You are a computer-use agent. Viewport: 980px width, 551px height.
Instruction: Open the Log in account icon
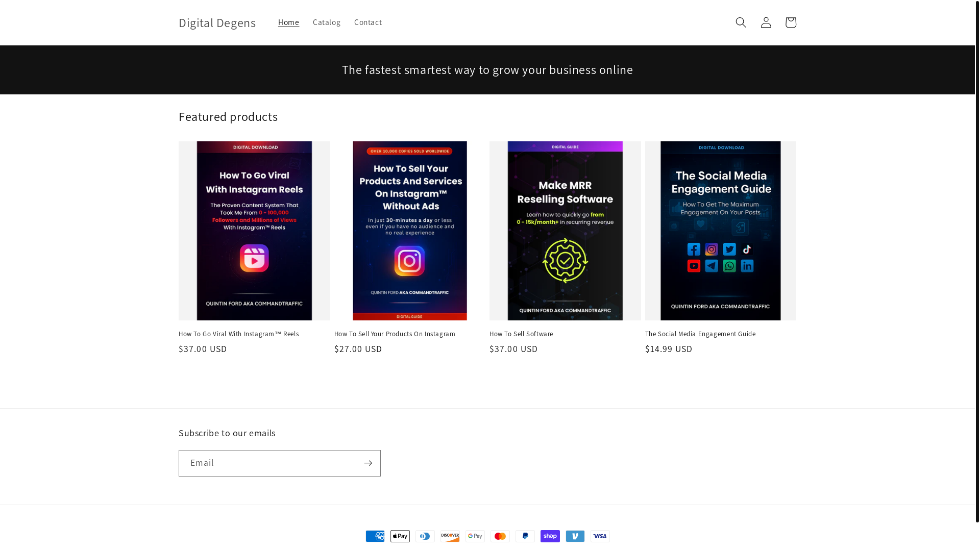(x=766, y=22)
